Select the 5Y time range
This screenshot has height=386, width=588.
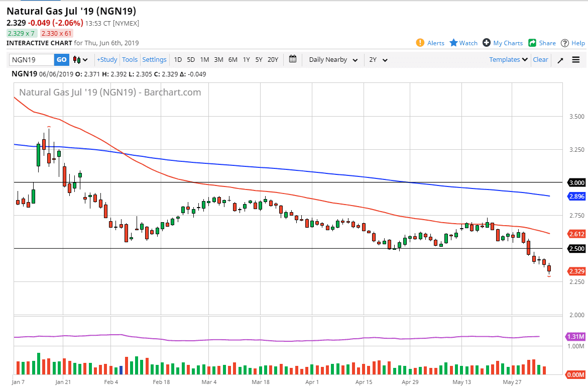click(x=259, y=59)
